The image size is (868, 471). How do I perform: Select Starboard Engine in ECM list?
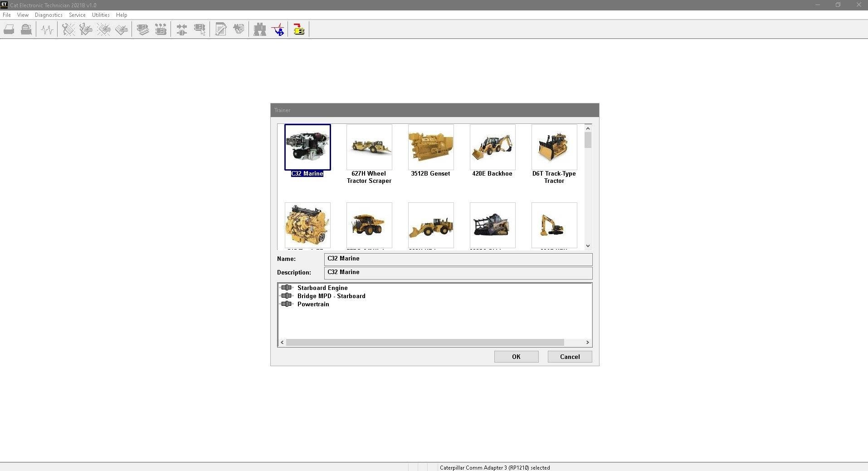click(322, 288)
